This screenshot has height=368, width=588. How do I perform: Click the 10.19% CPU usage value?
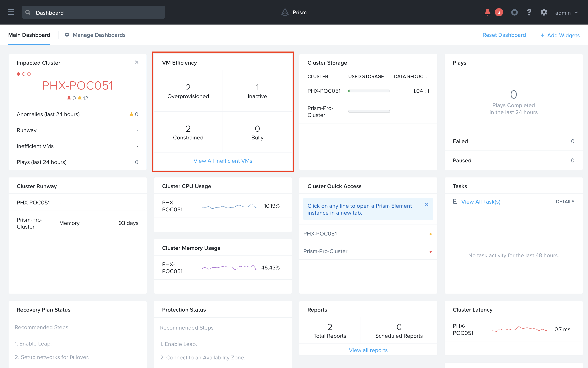pyautogui.click(x=272, y=206)
